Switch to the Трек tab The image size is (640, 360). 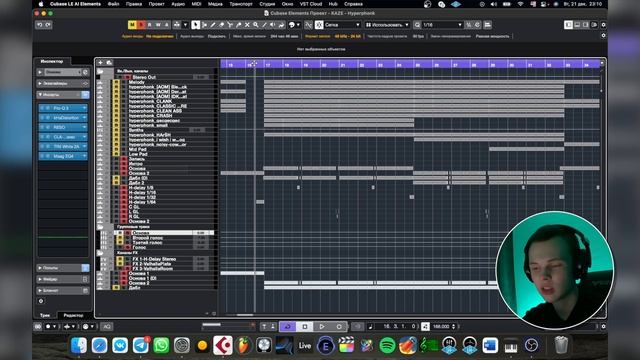(x=45, y=315)
